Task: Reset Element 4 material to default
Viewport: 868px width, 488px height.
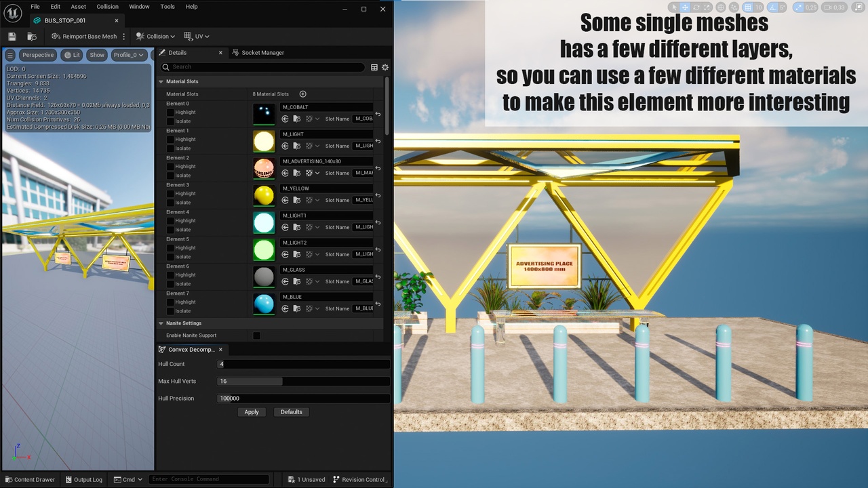Action: [378, 223]
